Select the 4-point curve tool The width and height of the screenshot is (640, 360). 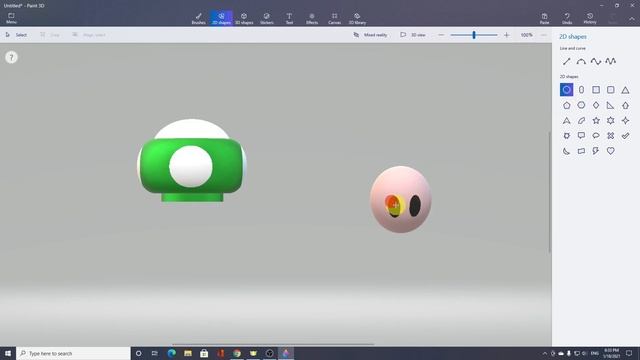(x=596, y=62)
